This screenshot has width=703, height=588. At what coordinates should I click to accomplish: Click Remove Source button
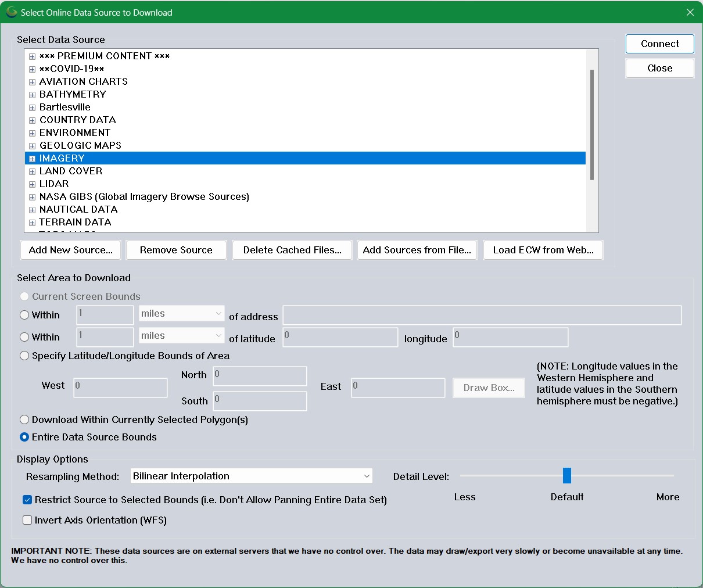pyautogui.click(x=176, y=250)
